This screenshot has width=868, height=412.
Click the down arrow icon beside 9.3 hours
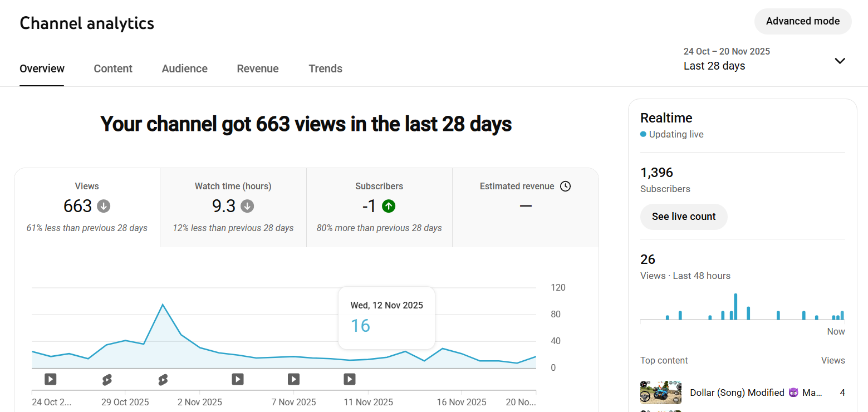(x=248, y=207)
